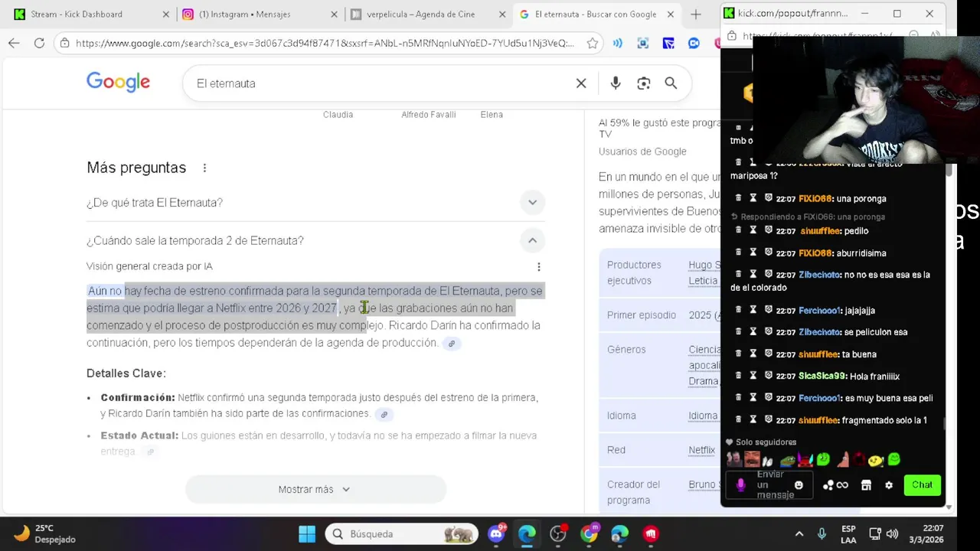This screenshot has height=551, width=980.
Task: Switch to Instagram Mensajes tab
Action: 260,14
